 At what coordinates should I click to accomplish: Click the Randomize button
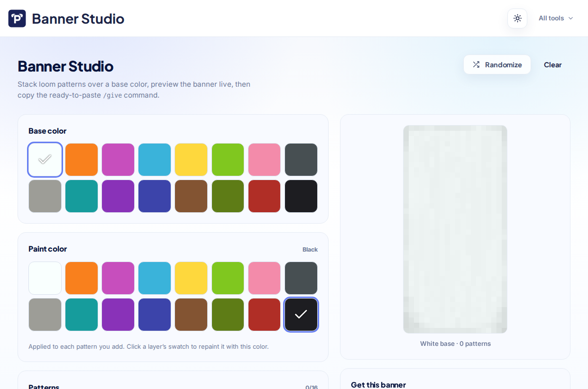pos(497,64)
